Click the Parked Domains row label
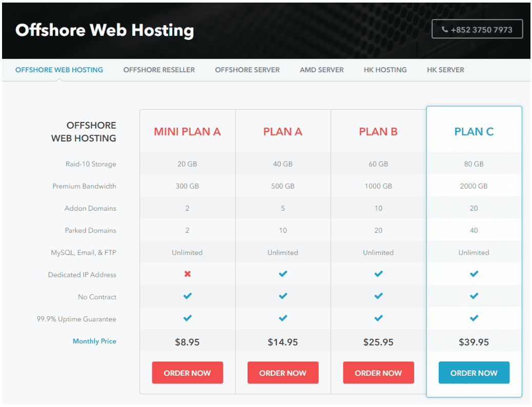532x407 pixels. click(91, 231)
